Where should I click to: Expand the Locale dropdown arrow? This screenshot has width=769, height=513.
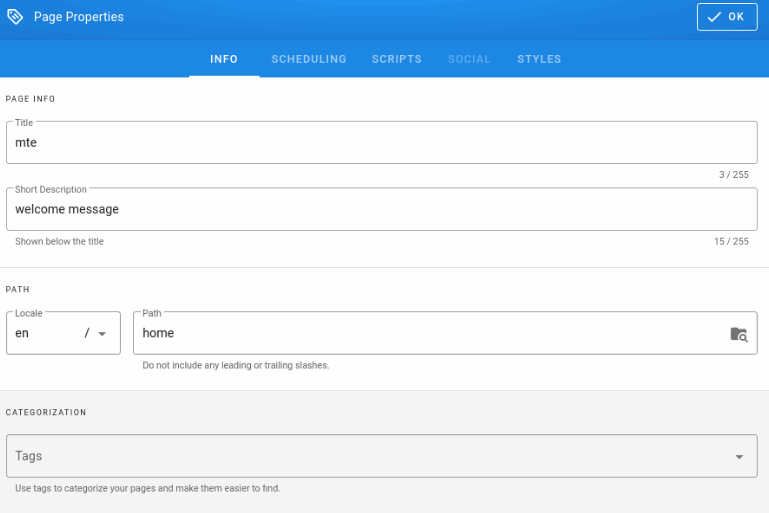point(102,334)
